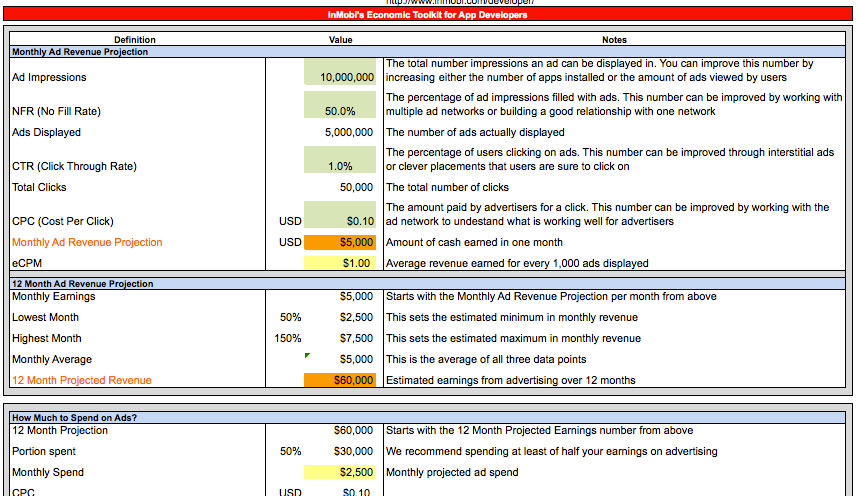
Task: Click the yellow eCPM $1.00 cell
Action: point(340,263)
